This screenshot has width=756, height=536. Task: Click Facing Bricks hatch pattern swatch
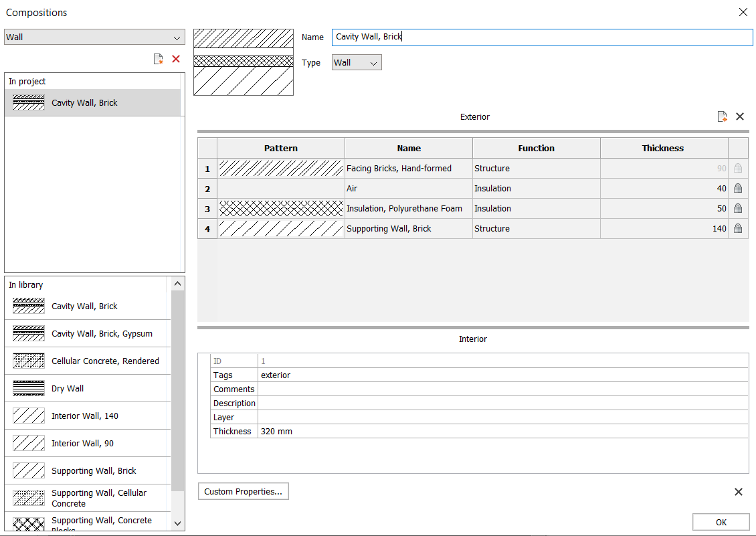(281, 169)
